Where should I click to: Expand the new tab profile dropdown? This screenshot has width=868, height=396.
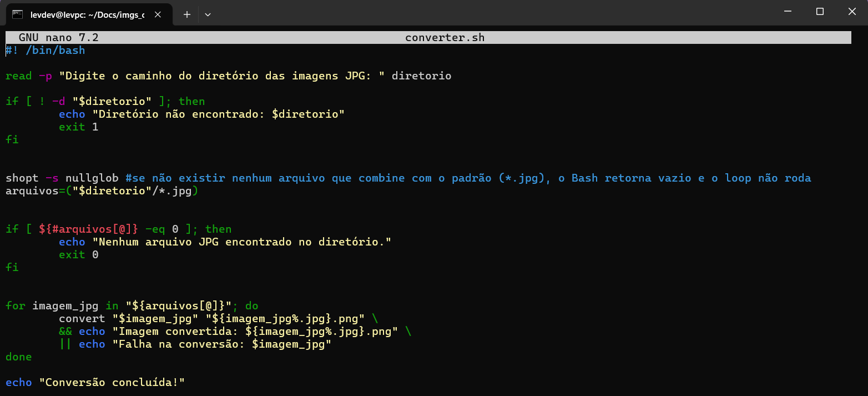tap(208, 14)
